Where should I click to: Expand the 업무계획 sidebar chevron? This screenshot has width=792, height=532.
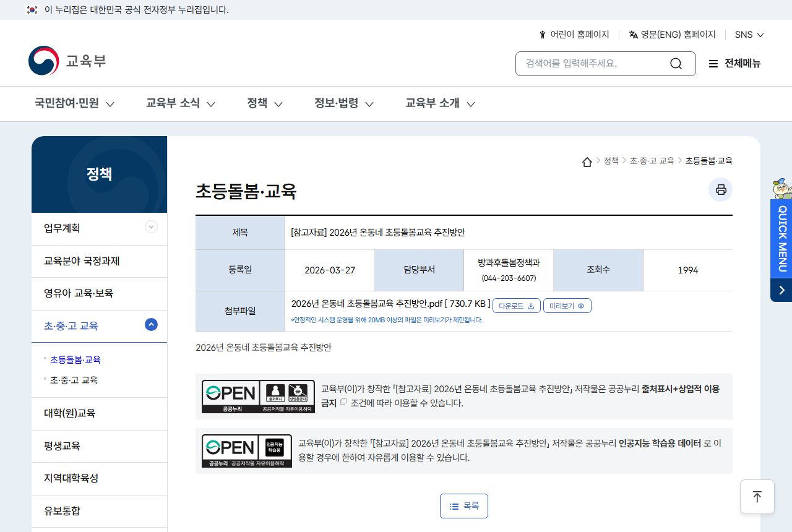151,227
